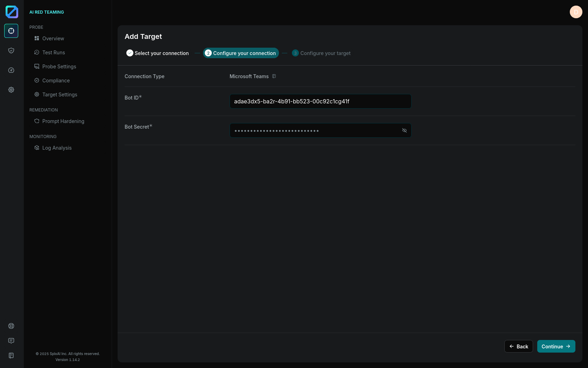Open Prompt Hardening in Remediation
Screen dimensions: 588x368
click(63, 121)
